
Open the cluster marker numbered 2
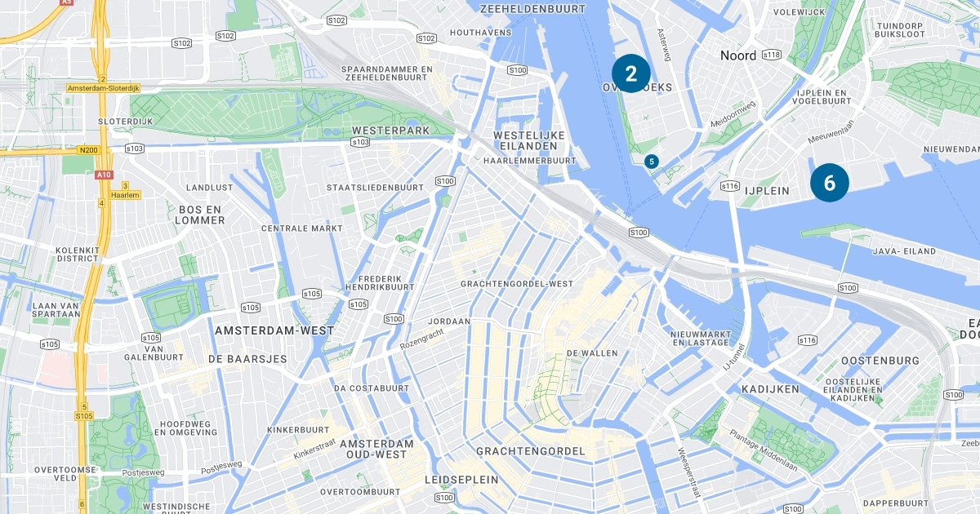(x=630, y=74)
